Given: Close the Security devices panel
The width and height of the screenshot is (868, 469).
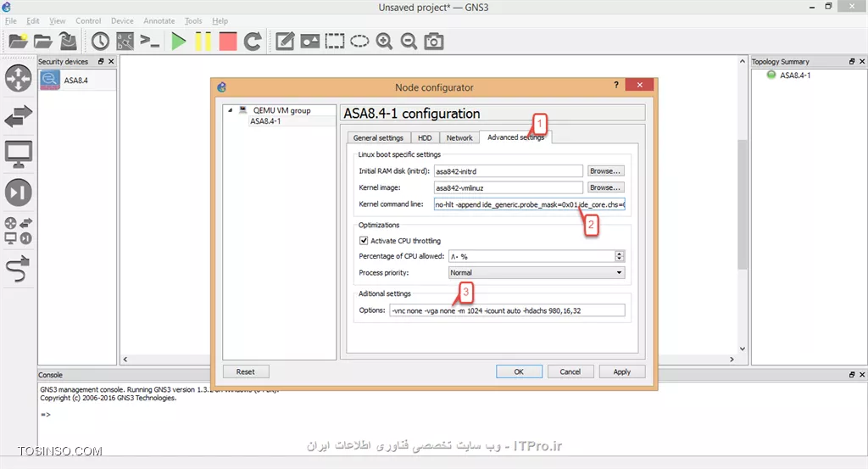Looking at the screenshot, I should [x=111, y=61].
